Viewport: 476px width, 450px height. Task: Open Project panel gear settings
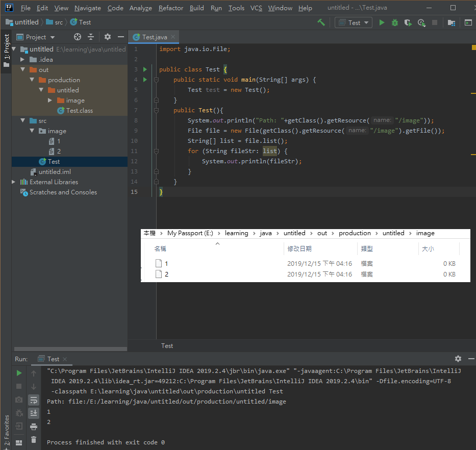108,37
